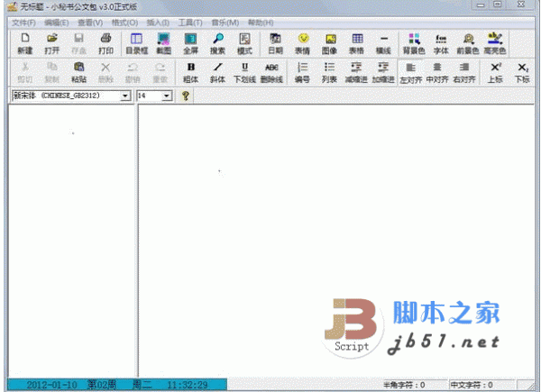Open the 文件(F) menu

23,23
